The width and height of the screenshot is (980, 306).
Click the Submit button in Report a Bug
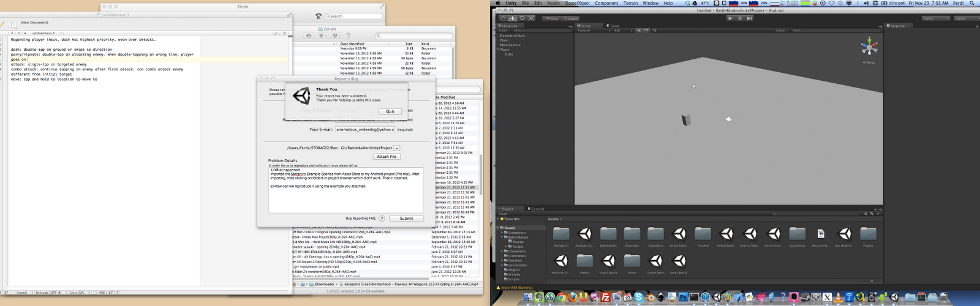pos(406,218)
